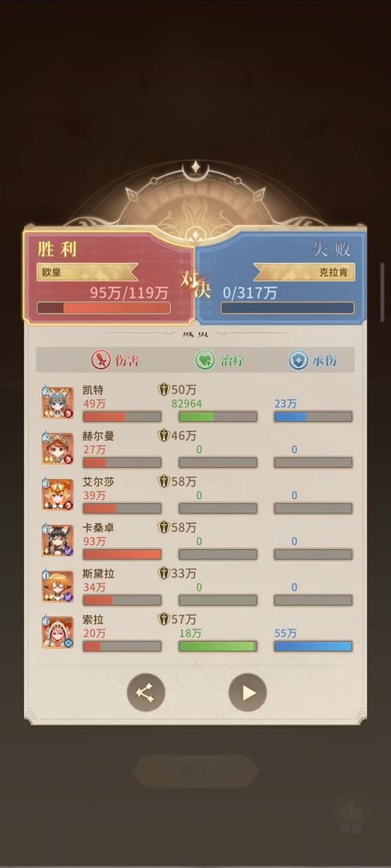Click 卡桑卓's full red damage bar
This screenshot has height=868, width=391.
click(122, 554)
